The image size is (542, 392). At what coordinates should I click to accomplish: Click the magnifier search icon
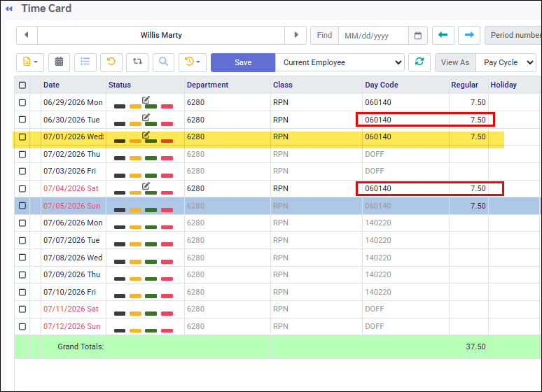pos(163,62)
